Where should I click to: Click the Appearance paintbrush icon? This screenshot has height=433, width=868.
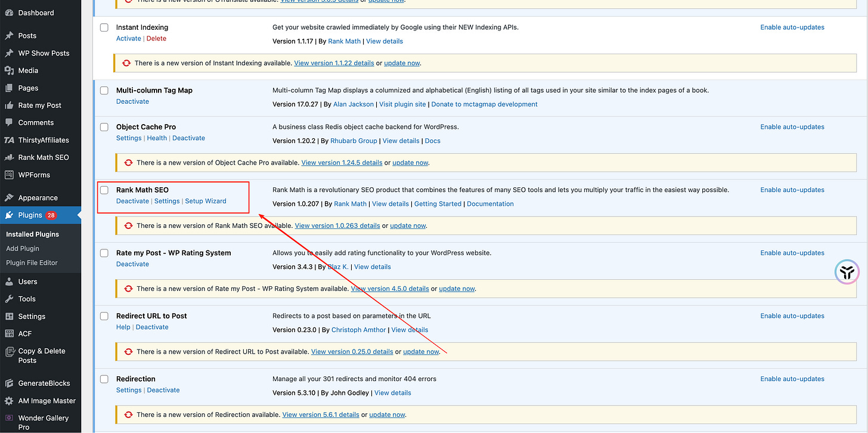coord(9,197)
